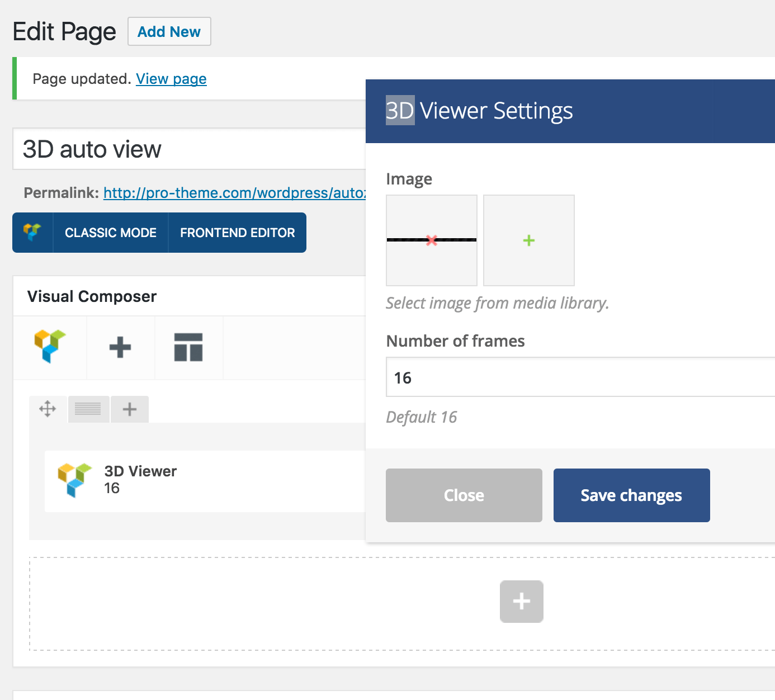Viewport: 775px width, 700px height.
Task: Click the row move handle icon
Action: (x=48, y=409)
